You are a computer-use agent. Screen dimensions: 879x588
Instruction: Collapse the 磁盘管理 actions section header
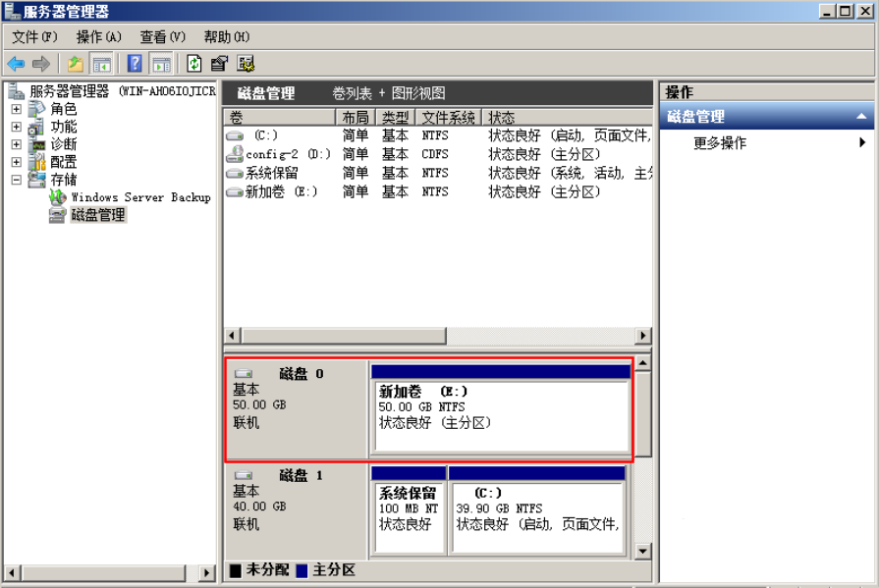[x=862, y=117]
